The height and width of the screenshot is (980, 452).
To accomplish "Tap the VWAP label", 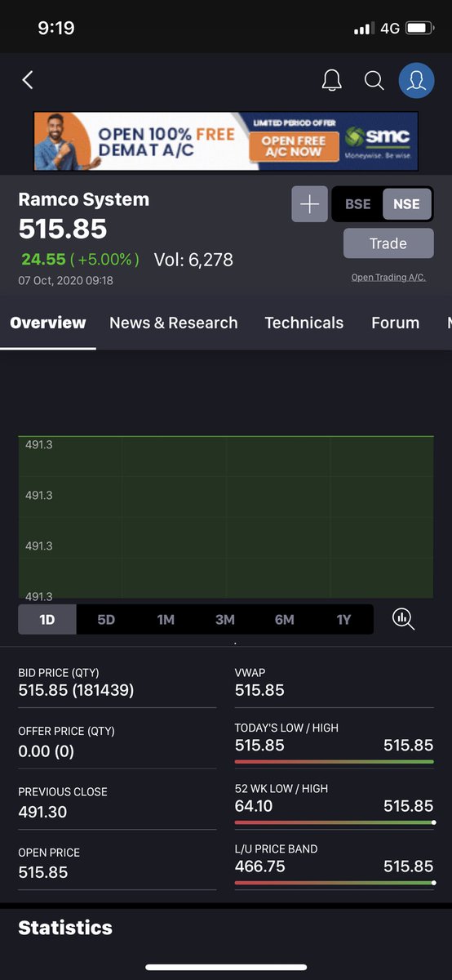I will click(250, 673).
